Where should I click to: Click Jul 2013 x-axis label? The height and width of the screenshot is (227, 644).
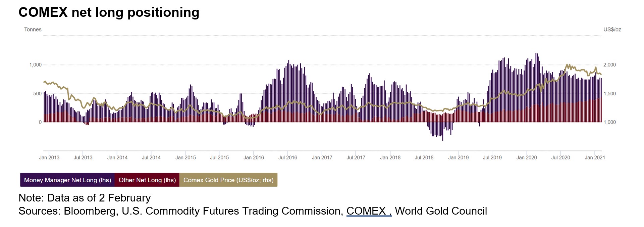coord(83,157)
